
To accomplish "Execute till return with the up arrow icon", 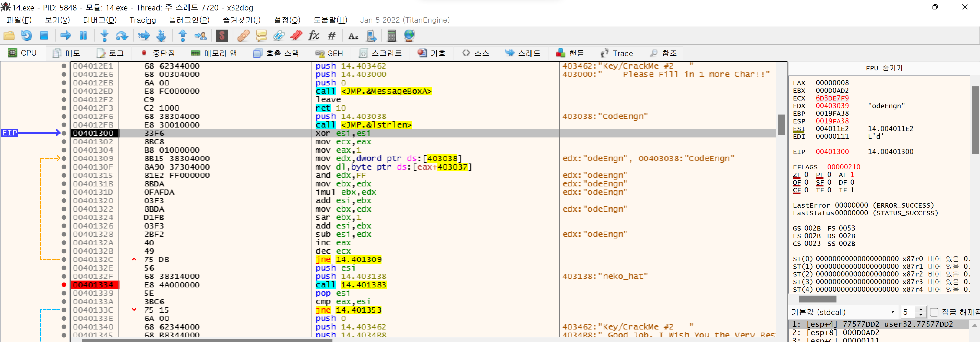I will [x=183, y=36].
